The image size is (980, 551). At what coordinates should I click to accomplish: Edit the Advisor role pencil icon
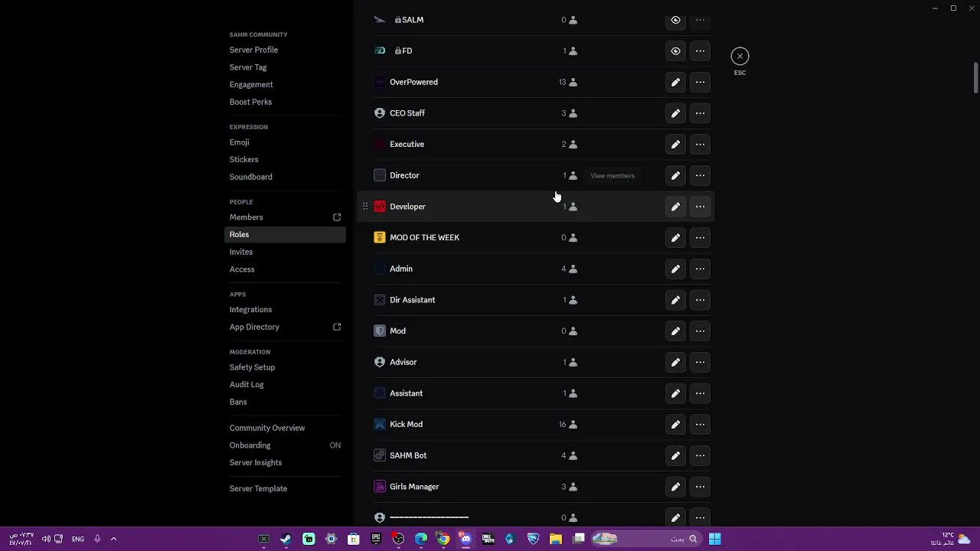tap(675, 362)
